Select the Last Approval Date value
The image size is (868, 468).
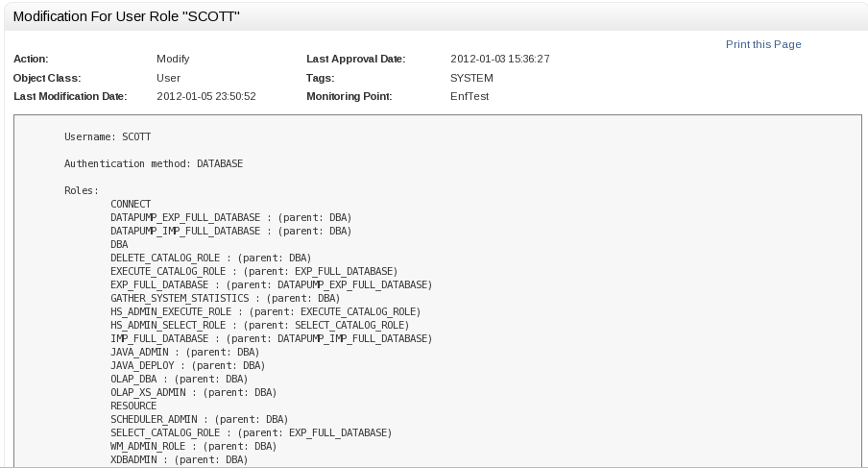[499, 59]
